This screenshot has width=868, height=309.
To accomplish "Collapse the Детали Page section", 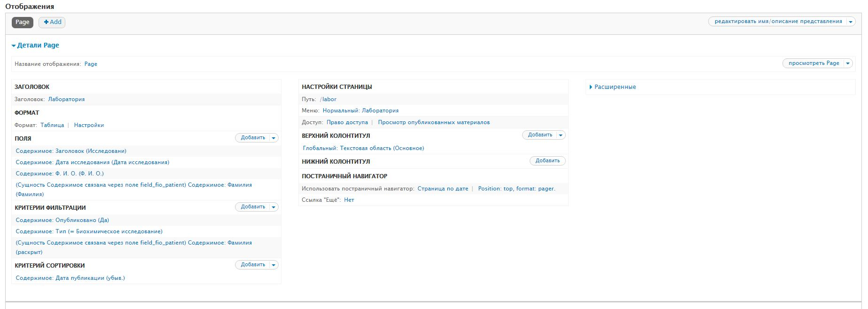I will click(x=36, y=45).
